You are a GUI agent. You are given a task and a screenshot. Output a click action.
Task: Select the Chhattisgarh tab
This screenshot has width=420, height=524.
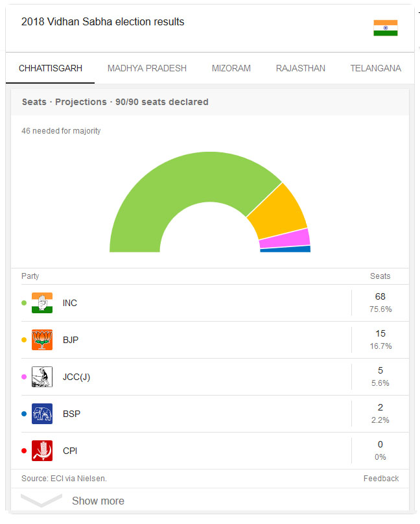[x=51, y=68]
